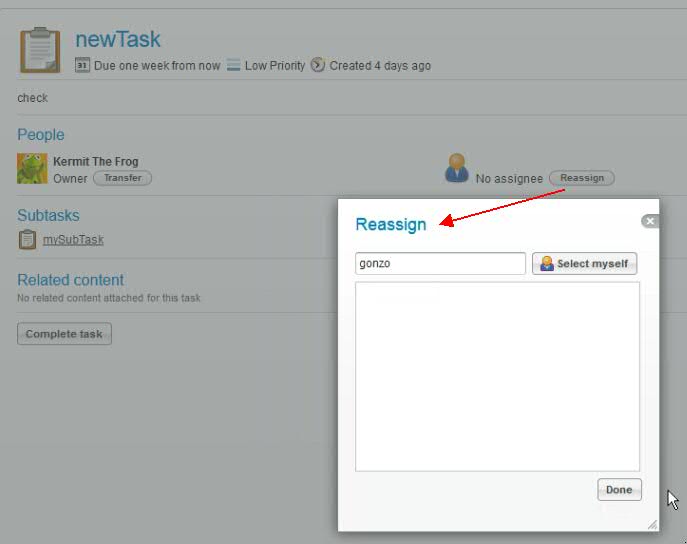Viewport: 687px width, 544px height.
Task: Click Done in Reassign dialog
Action: [x=619, y=490]
